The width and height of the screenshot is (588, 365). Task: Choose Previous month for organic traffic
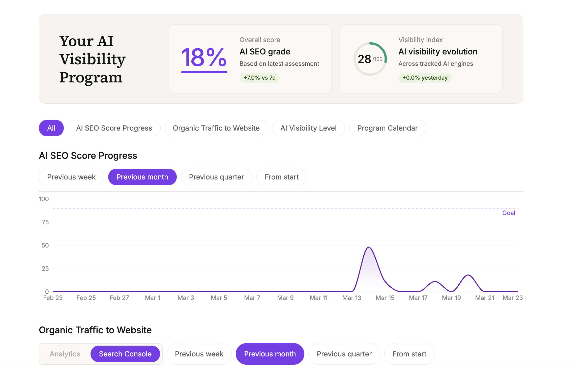[x=270, y=354]
